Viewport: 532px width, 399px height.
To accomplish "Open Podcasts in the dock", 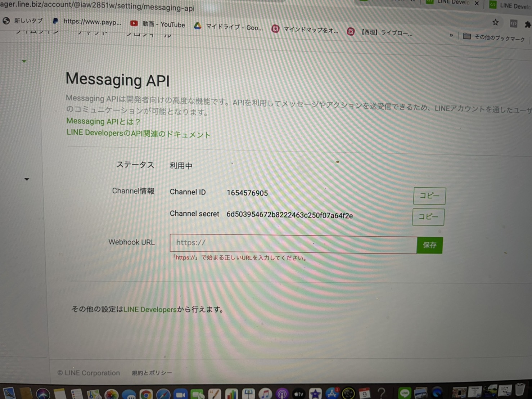I will 282,394.
